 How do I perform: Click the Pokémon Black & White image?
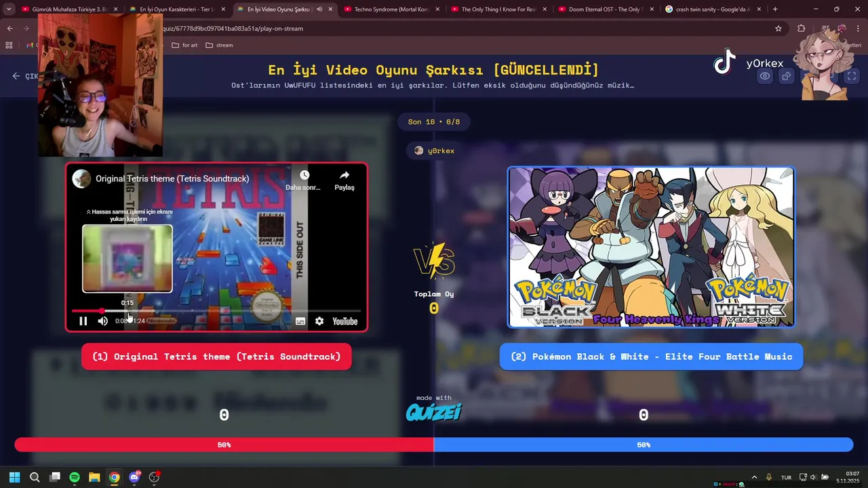651,247
